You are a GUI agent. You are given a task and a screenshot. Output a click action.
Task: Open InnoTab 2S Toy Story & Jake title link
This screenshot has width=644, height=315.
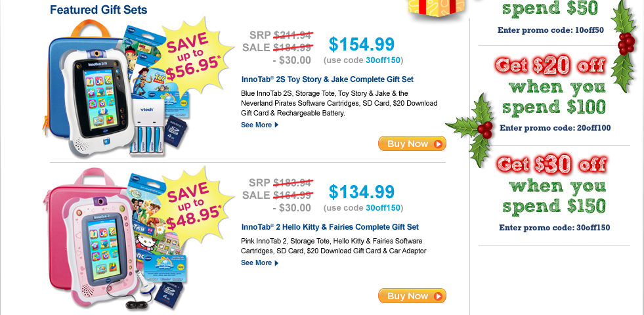[328, 79]
